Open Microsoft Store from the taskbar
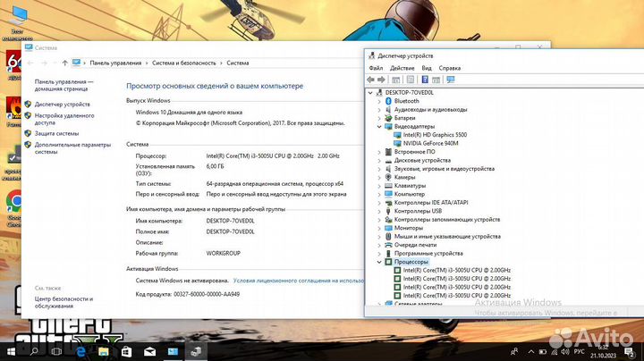Viewport: 644px width, 361px height. (x=126, y=351)
